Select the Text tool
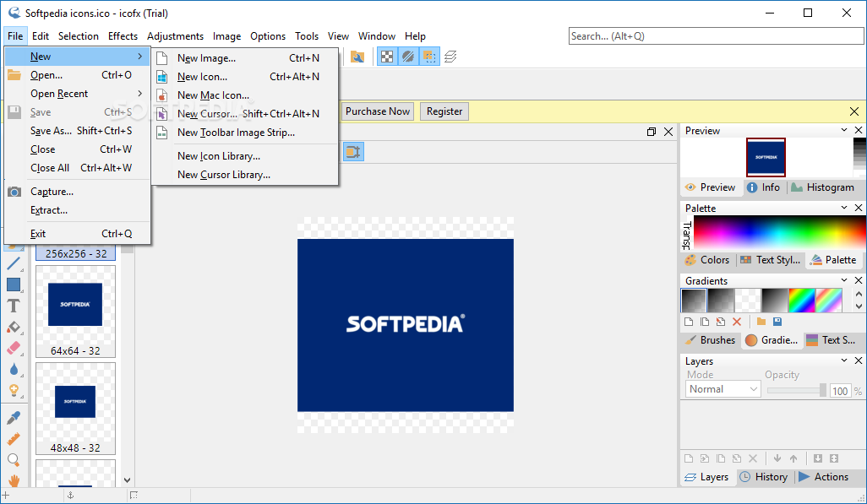This screenshot has width=867, height=504. click(x=14, y=306)
